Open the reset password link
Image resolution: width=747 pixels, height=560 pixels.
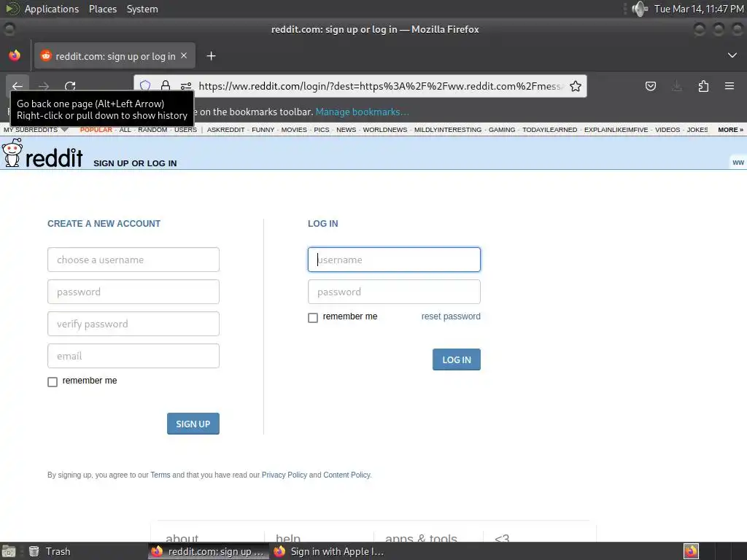pyautogui.click(x=451, y=316)
